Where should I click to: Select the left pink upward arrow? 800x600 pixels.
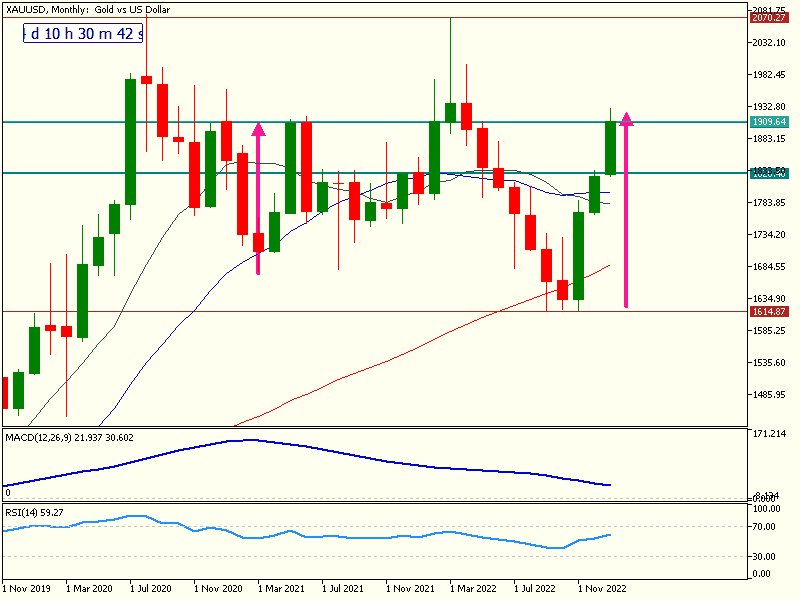coord(258,195)
